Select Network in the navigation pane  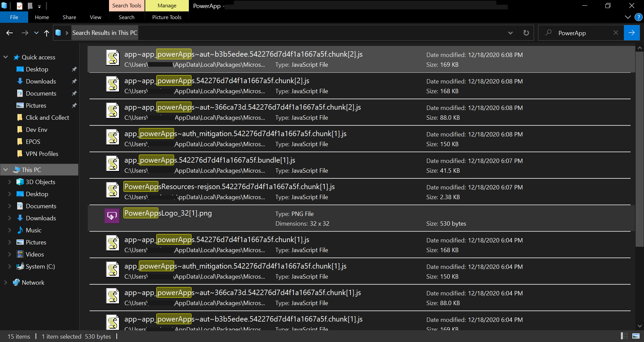[x=33, y=283]
